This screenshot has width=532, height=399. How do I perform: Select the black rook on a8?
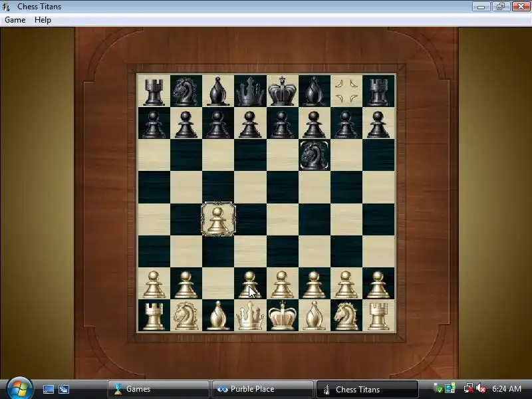154,91
